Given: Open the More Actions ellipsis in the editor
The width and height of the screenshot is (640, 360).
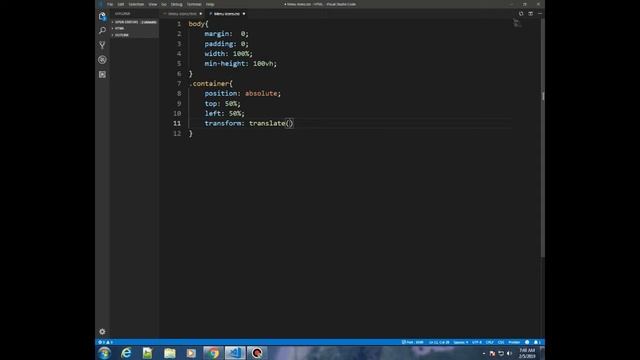Looking at the screenshot, I should point(540,13).
